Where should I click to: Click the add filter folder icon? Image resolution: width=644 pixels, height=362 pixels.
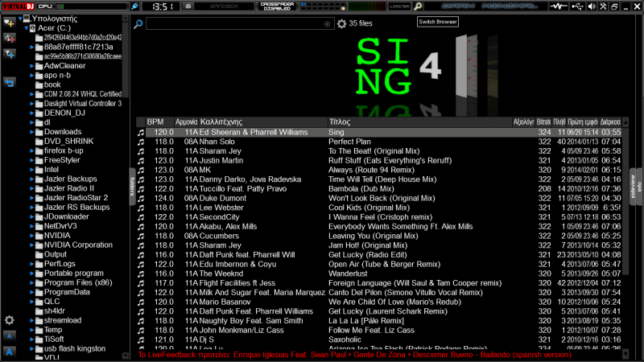click(10, 54)
